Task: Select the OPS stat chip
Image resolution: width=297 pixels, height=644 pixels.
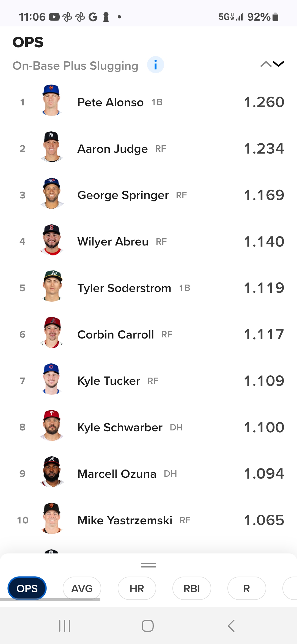Action: (x=27, y=588)
